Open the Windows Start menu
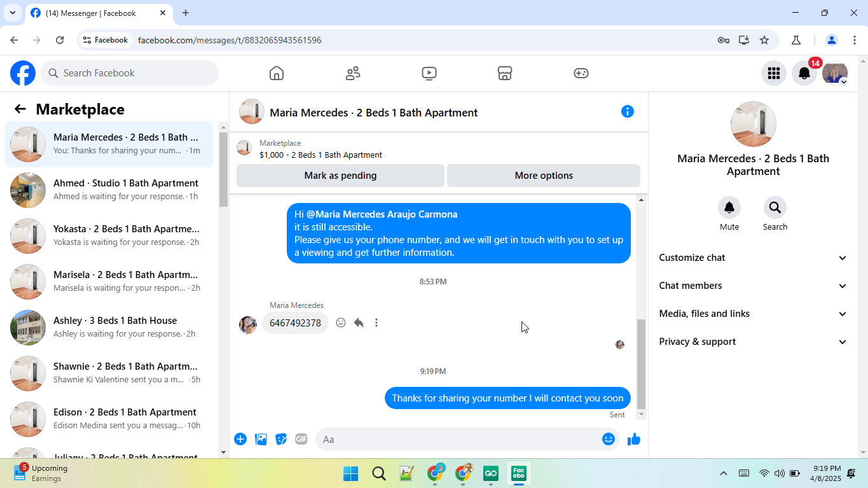Viewport: 868px width, 488px height. 350,473
